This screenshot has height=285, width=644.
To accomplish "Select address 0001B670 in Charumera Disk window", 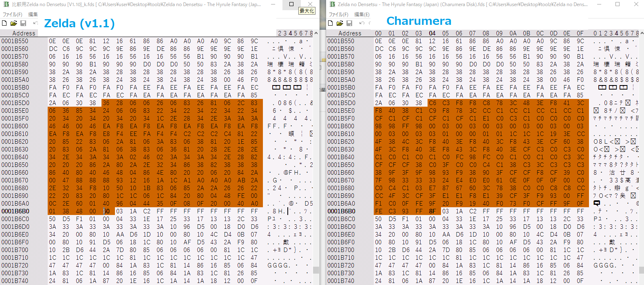I will coord(341,180).
